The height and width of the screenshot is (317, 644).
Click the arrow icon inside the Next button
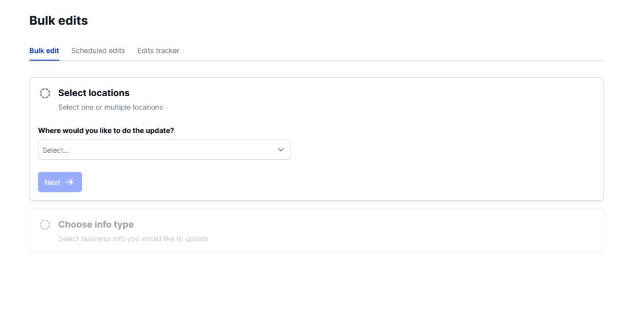coord(70,182)
